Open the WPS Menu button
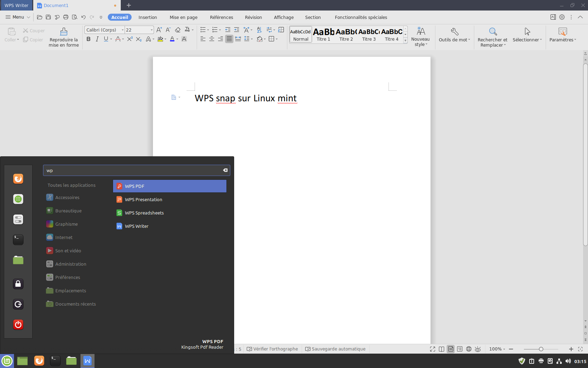The height and width of the screenshot is (368, 588). click(17, 17)
